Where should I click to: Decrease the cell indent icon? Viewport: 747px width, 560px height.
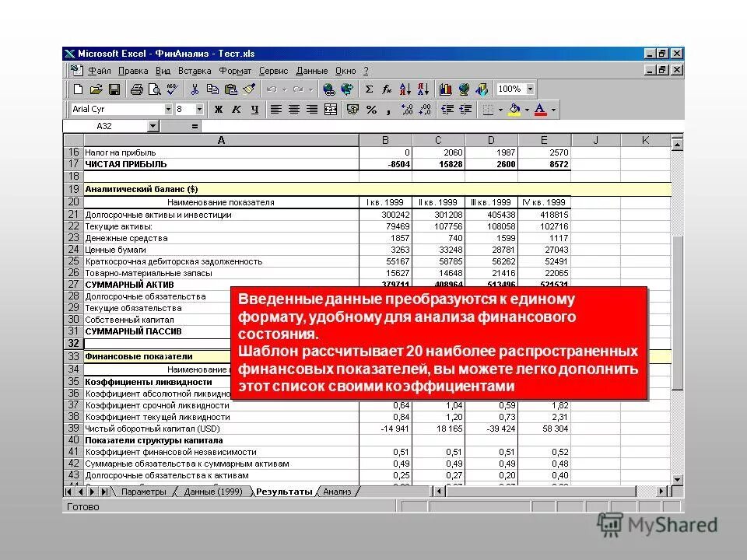(x=447, y=110)
